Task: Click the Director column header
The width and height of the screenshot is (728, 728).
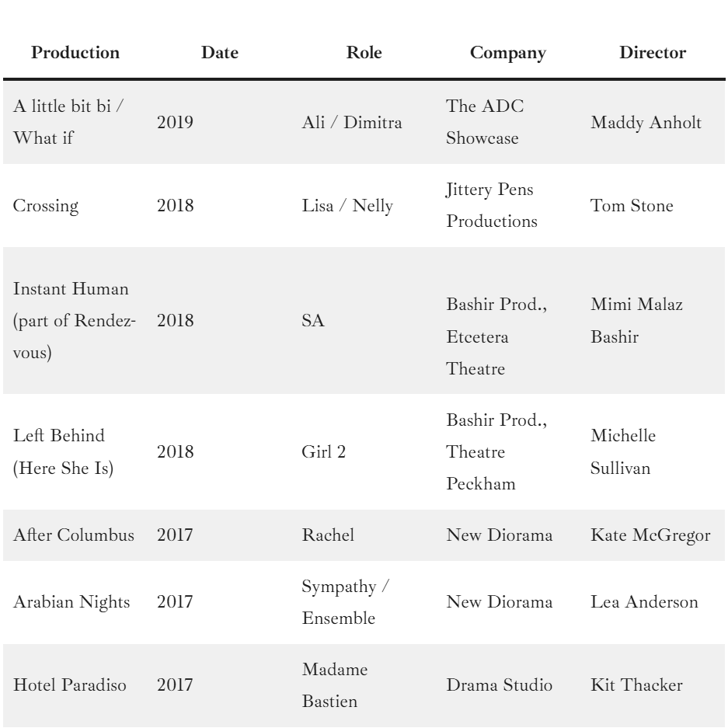Action: pos(653,54)
